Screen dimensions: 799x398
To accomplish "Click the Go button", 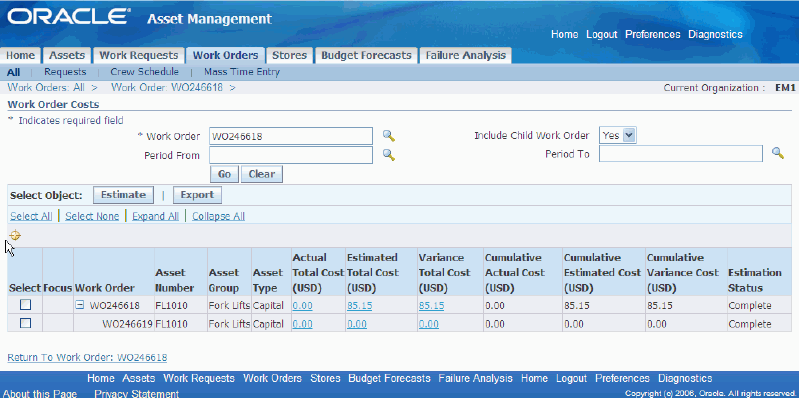I will tap(224, 174).
